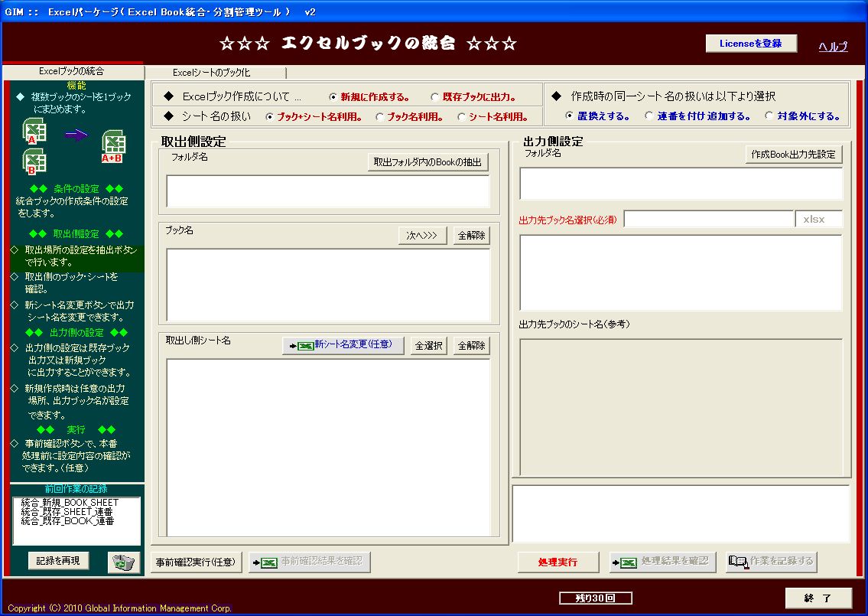This screenshot has width=868, height=616.
Task: Click 次へ>>> button
Action: point(422,236)
